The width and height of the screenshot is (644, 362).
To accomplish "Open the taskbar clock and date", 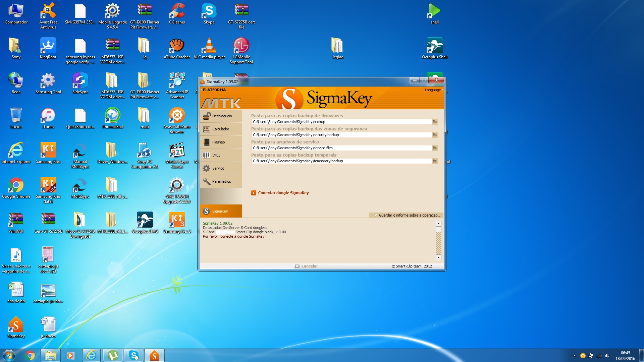I will [x=625, y=356].
